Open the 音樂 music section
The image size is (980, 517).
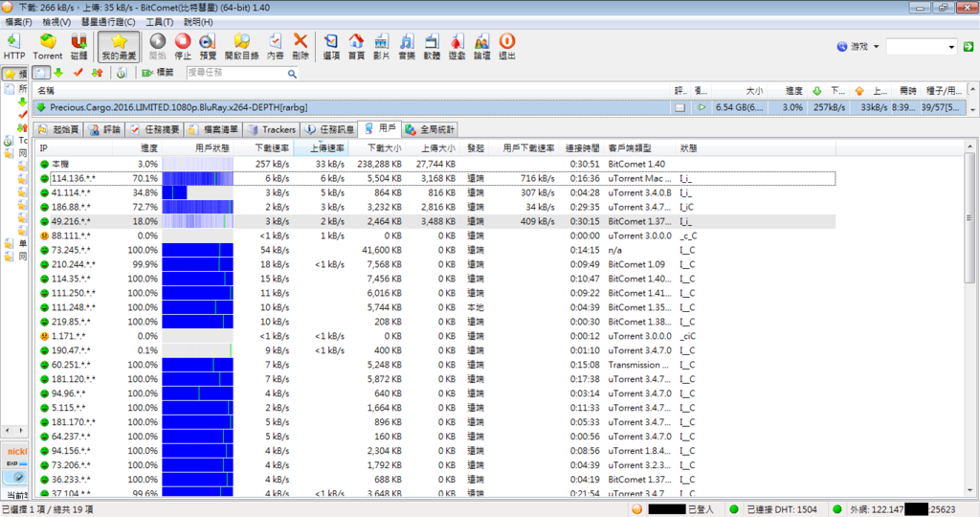coord(407,47)
